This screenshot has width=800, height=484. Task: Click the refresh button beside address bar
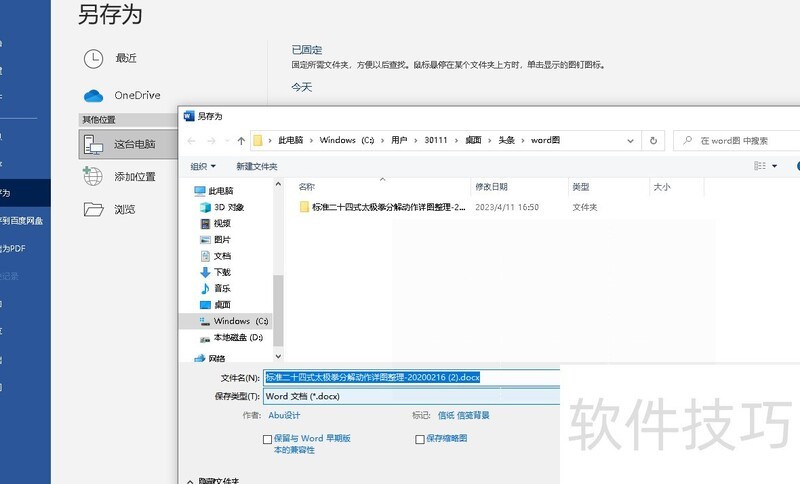pos(653,141)
